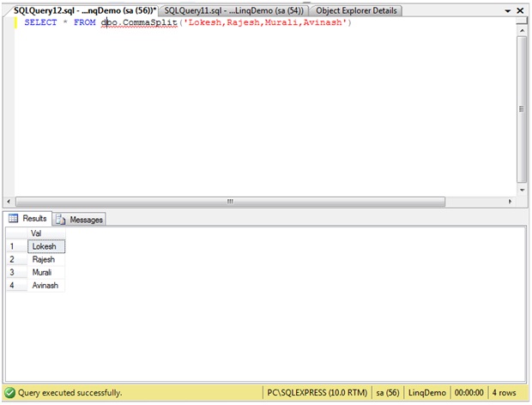Image resolution: width=532 pixels, height=405 pixels.
Task: Click the dbo.CommaSplit function name
Action: 139,22
